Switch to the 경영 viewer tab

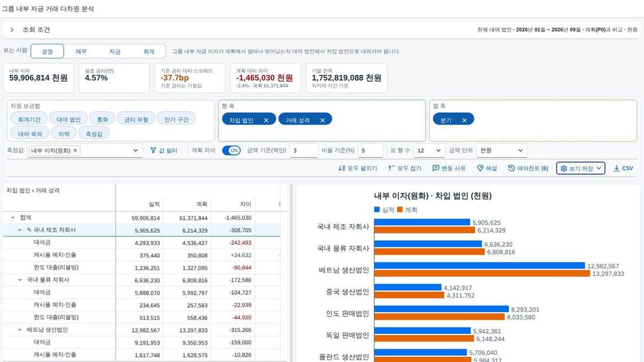click(47, 51)
